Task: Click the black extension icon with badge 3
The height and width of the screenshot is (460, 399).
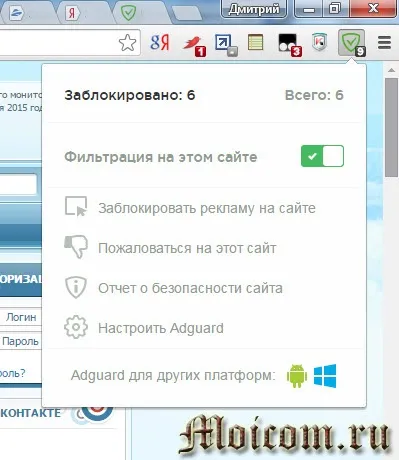Action: [x=290, y=45]
